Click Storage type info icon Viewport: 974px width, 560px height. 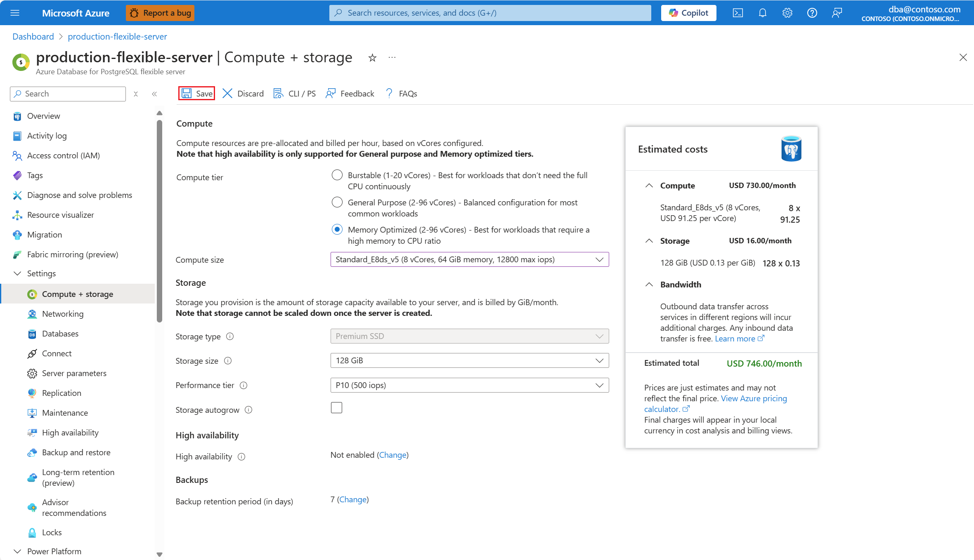point(230,336)
